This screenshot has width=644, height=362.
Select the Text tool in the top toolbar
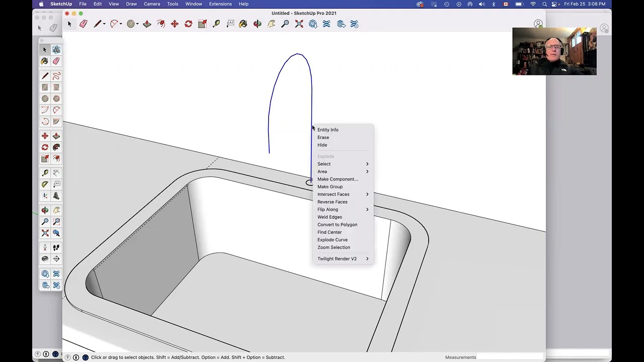230,24
